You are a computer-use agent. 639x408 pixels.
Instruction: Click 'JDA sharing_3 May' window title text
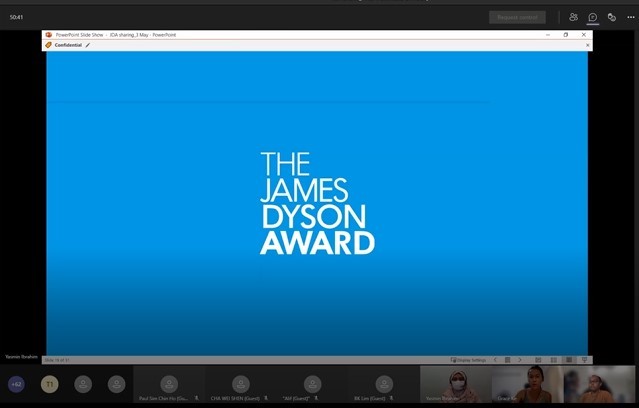point(129,35)
